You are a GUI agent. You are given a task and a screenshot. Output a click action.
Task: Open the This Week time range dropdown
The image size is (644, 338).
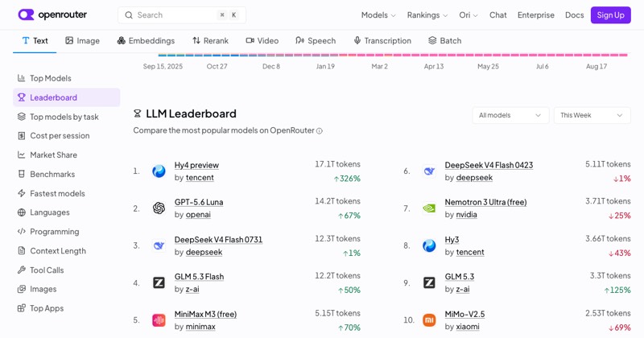pos(592,115)
